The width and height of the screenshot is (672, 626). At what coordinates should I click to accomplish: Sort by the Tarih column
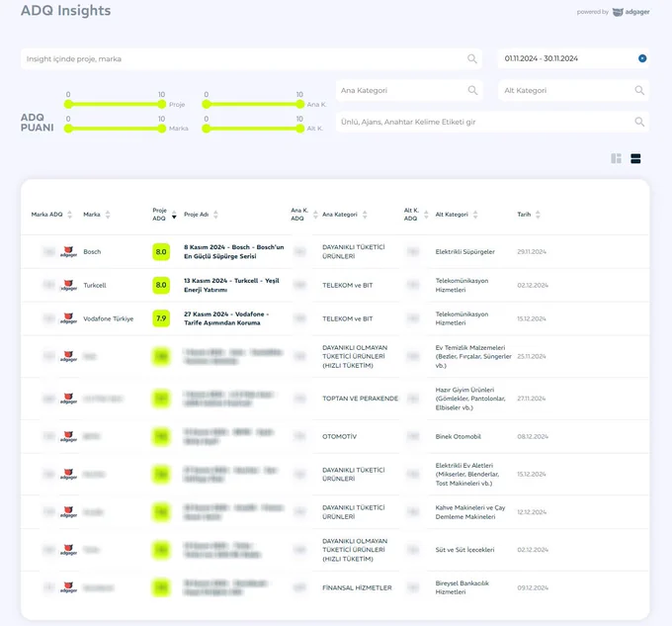538,215
